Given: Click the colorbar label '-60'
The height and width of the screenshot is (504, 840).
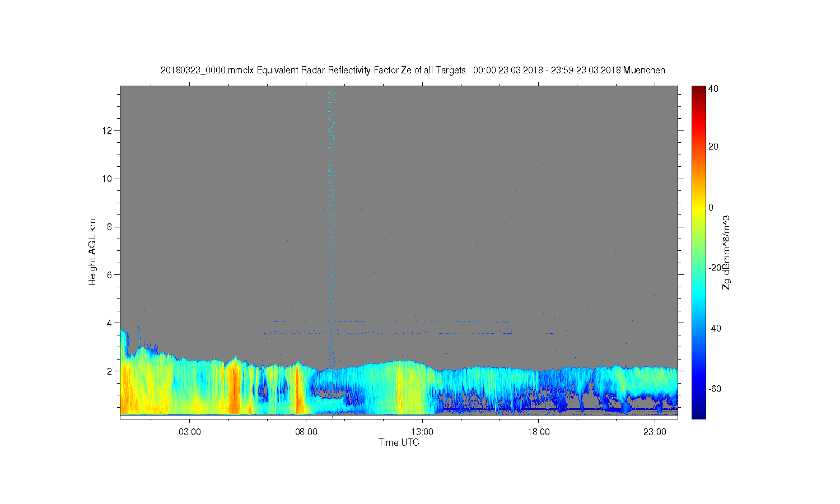Looking at the screenshot, I should pos(715,389).
